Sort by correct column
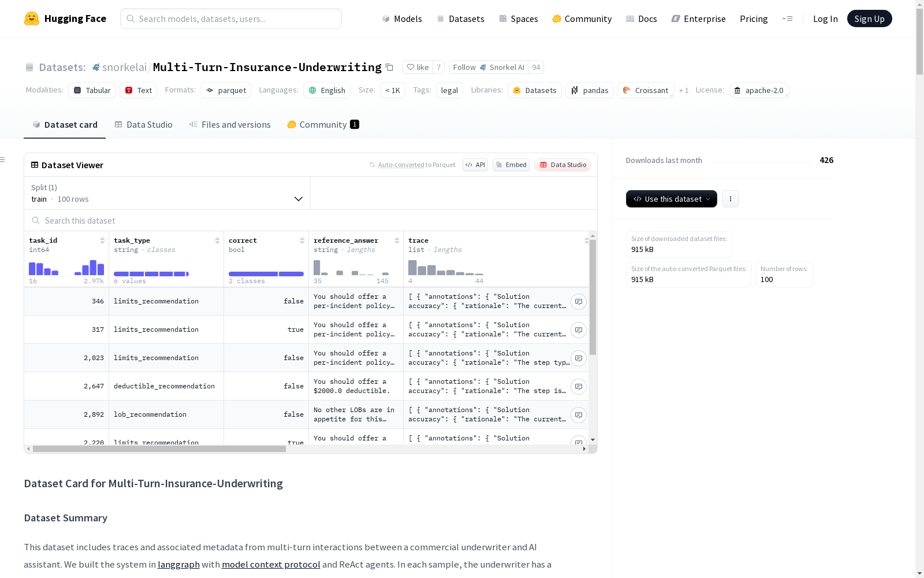Viewport: 924px width, 578px height. (x=302, y=240)
